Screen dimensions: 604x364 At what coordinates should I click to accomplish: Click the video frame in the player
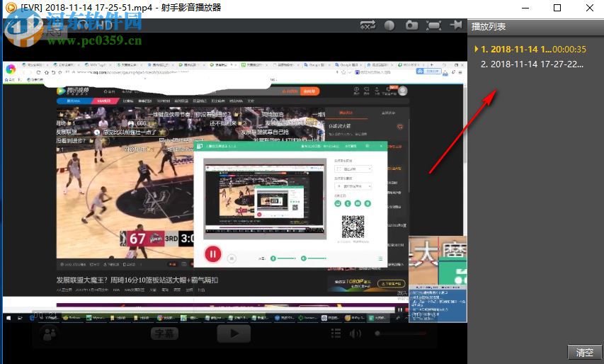click(234, 192)
